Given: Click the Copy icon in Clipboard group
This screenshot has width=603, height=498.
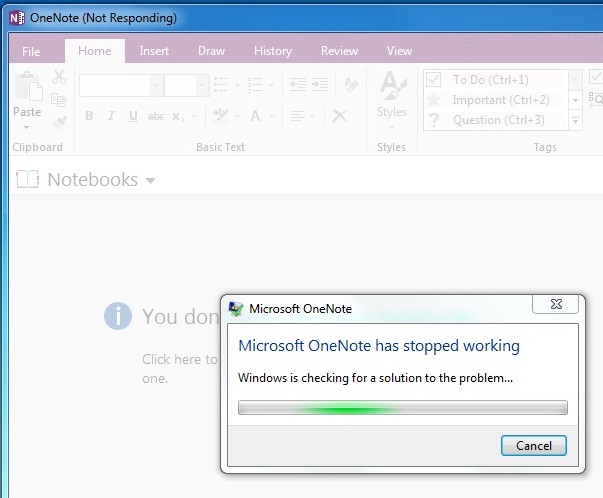Looking at the screenshot, I should 58,100.
